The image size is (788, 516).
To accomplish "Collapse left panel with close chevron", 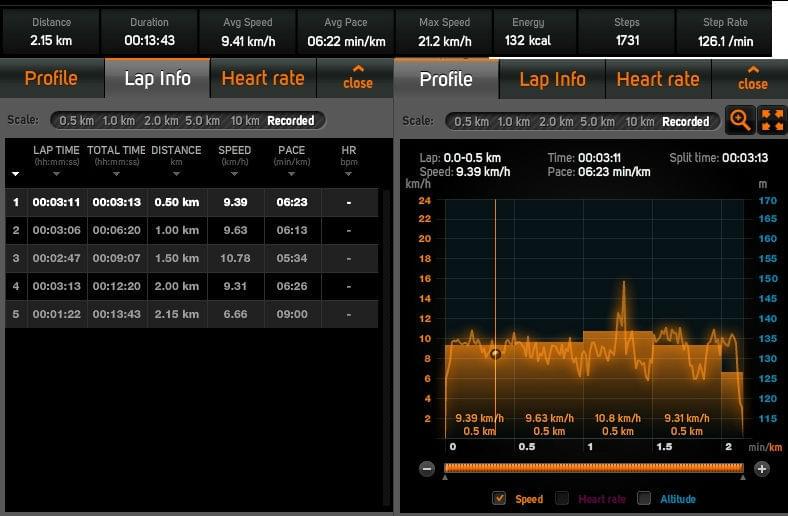I will pyautogui.click(x=357, y=77).
